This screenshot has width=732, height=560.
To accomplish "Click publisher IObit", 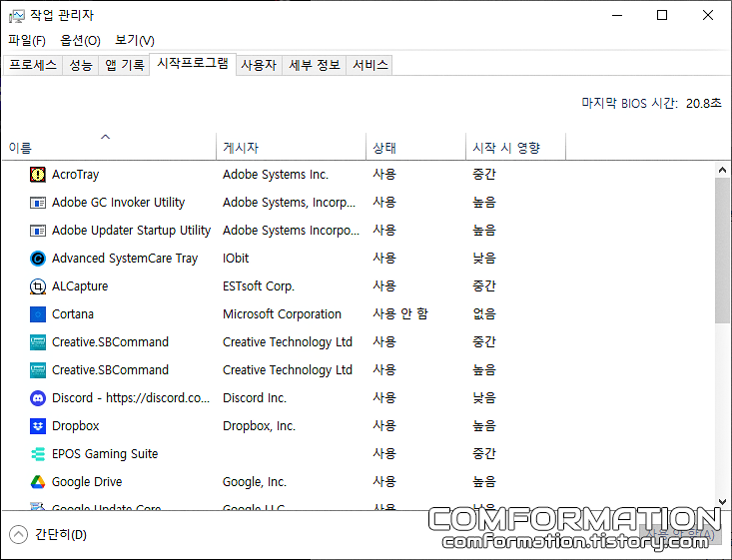I will (x=236, y=259).
